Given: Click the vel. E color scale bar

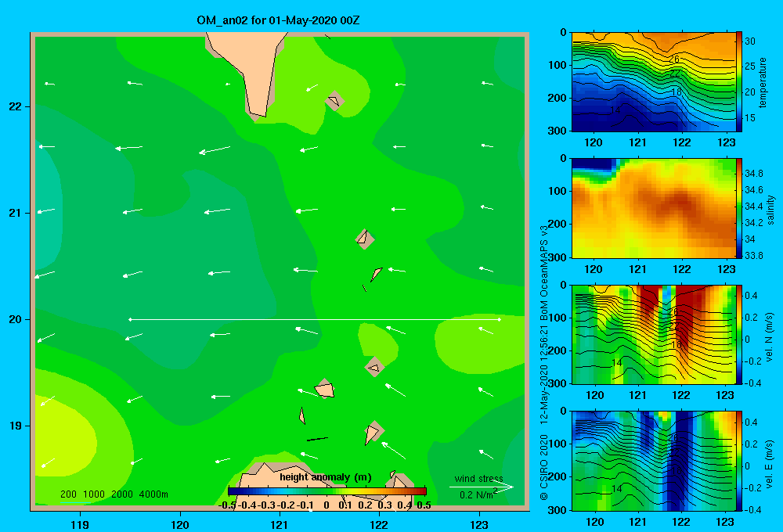Looking at the screenshot, I should [x=739, y=461].
